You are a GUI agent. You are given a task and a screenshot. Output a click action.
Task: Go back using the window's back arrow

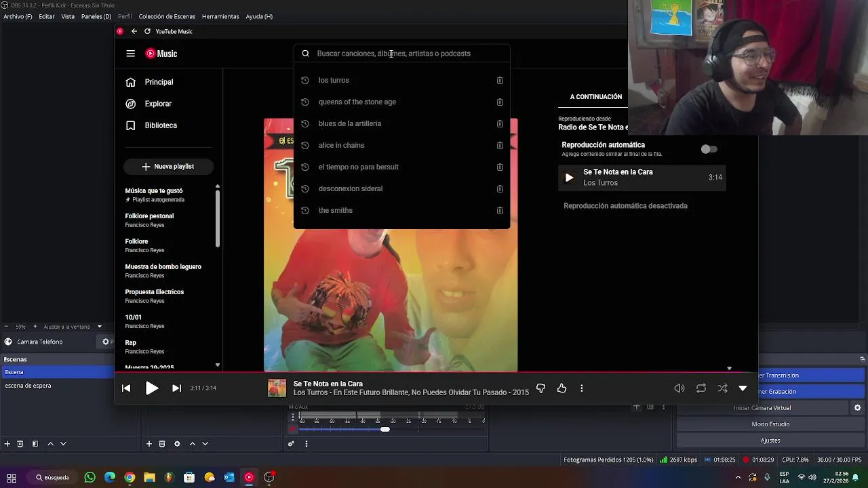point(134,31)
